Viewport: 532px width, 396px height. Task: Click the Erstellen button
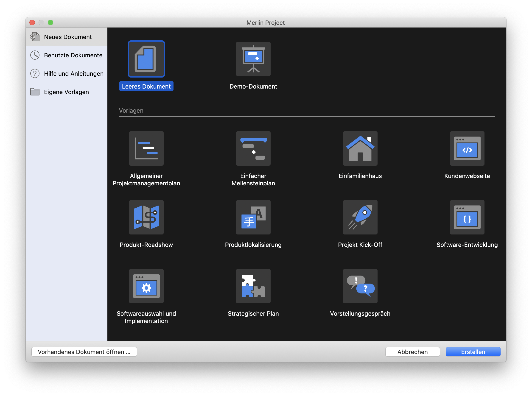click(x=473, y=352)
